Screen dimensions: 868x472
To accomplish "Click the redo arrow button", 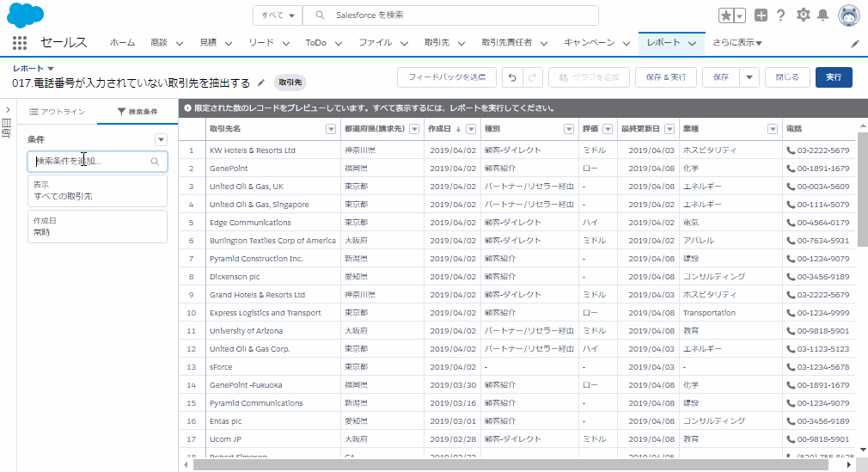I will coord(532,77).
